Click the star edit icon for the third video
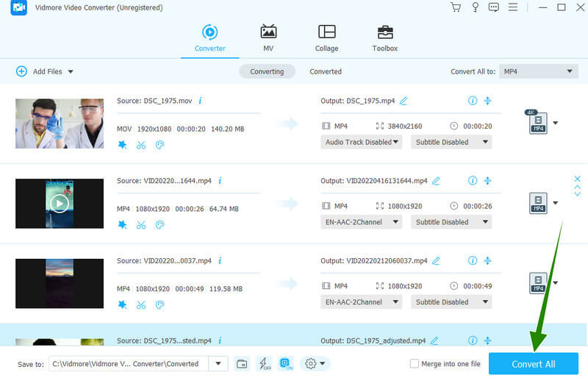Image resolution: width=588 pixels, height=378 pixels. point(122,304)
